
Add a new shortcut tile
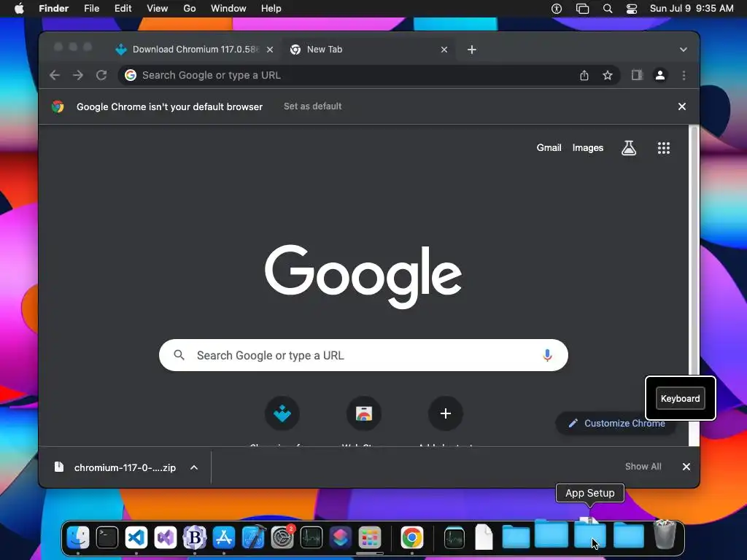coord(446,413)
